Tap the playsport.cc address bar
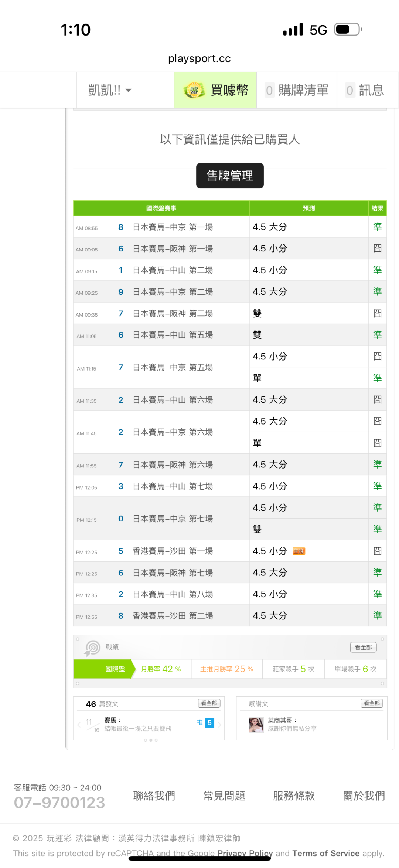Screen dimensions: 399x868 click(x=199, y=58)
